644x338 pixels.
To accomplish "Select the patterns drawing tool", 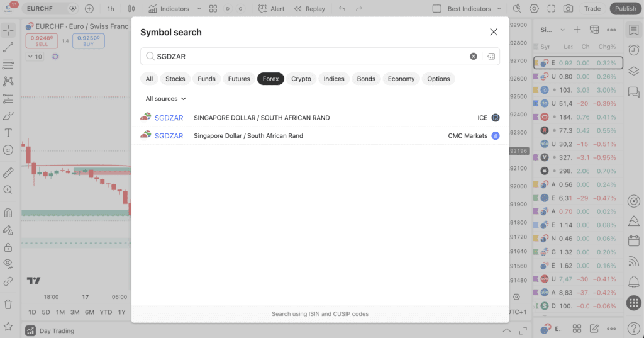I will (x=8, y=81).
